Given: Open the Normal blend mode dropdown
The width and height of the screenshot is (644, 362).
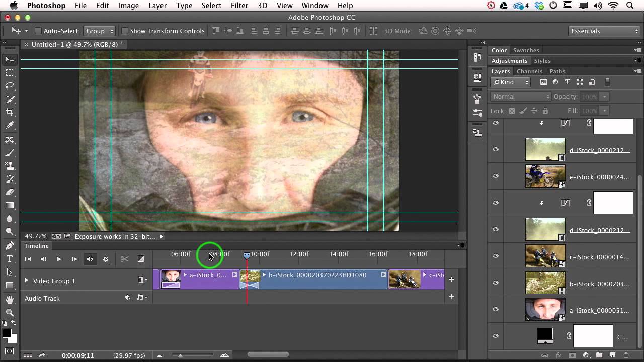Looking at the screenshot, I should pos(521,97).
